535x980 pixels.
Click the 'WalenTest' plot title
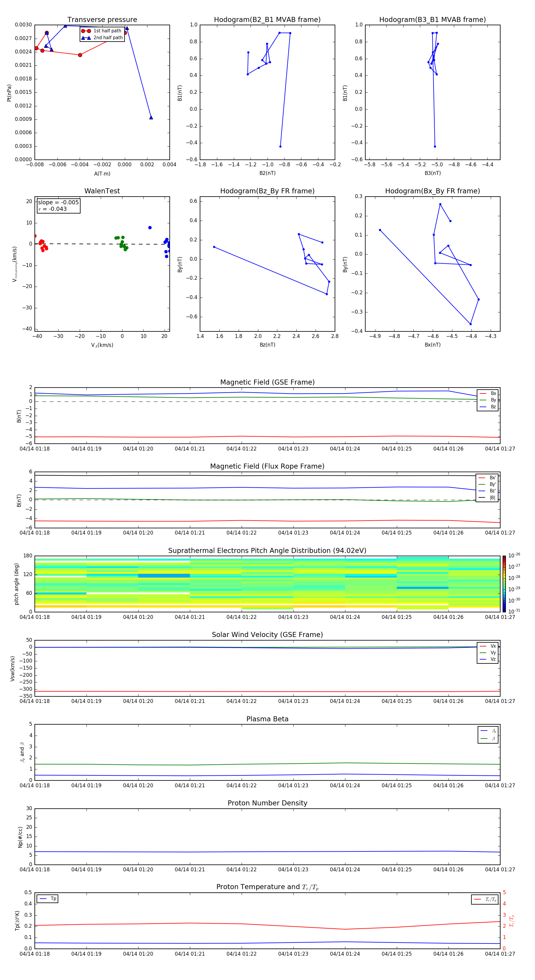pos(102,191)
